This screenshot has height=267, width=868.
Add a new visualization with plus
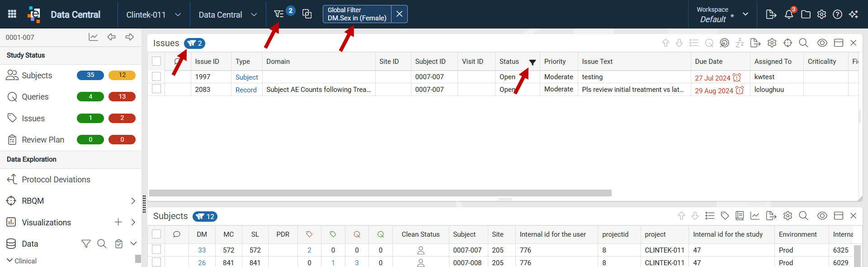coord(118,222)
